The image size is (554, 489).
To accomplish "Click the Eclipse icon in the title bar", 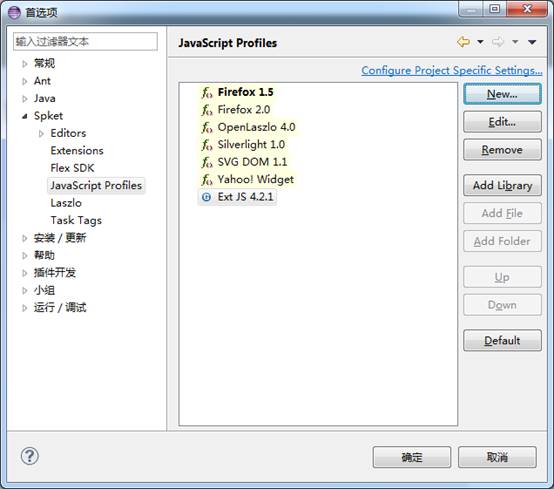I will pos(14,12).
